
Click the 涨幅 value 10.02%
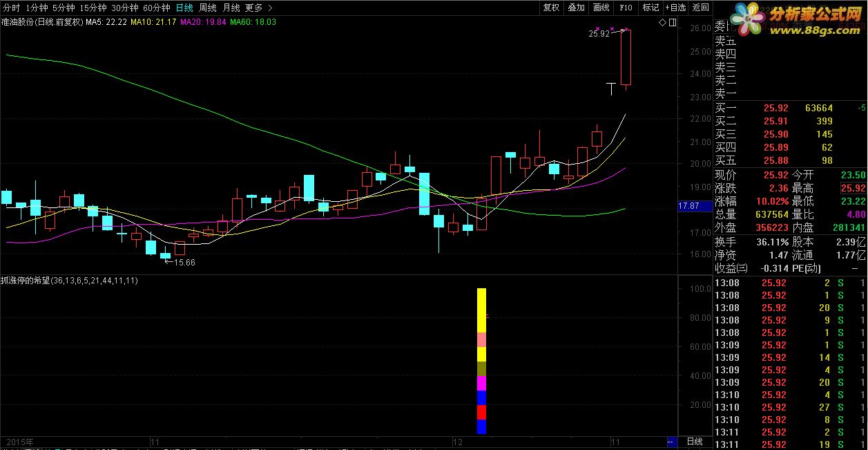pyautogui.click(x=773, y=201)
